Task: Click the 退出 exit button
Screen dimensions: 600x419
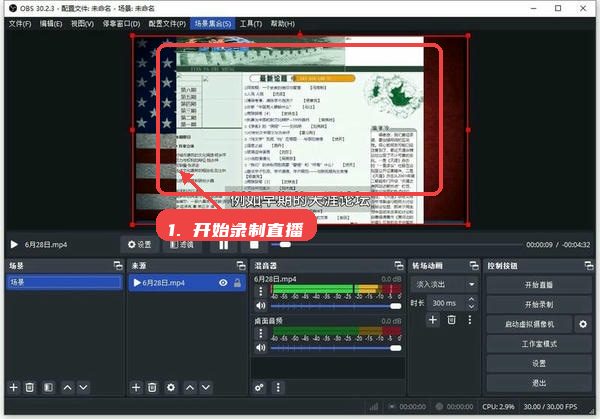Action: click(539, 383)
